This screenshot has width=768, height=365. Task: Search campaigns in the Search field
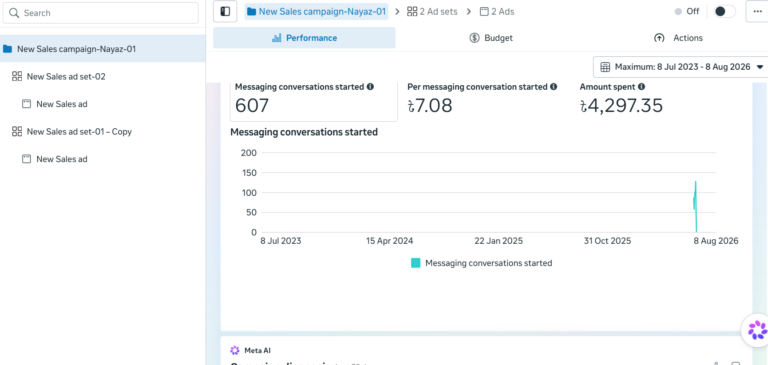click(x=100, y=13)
